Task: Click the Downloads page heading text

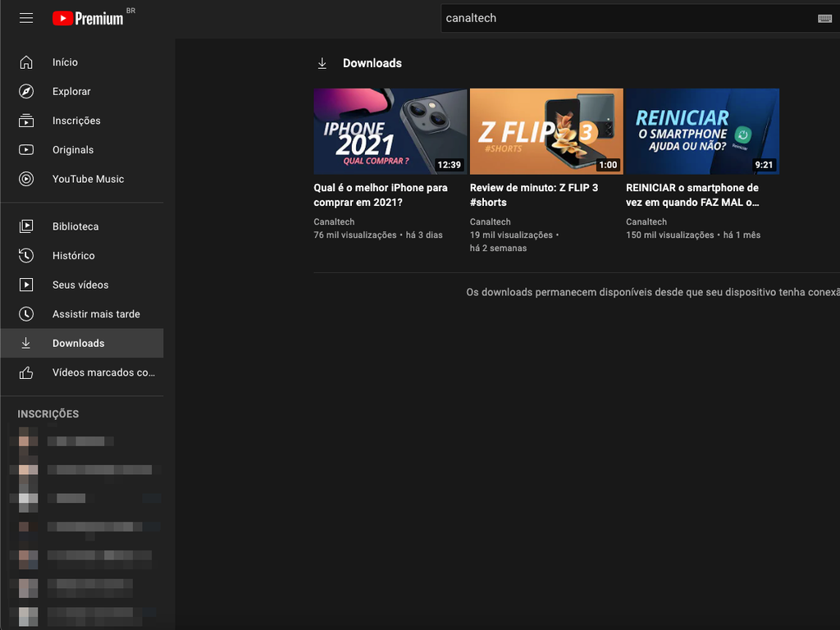Action: [372, 63]
